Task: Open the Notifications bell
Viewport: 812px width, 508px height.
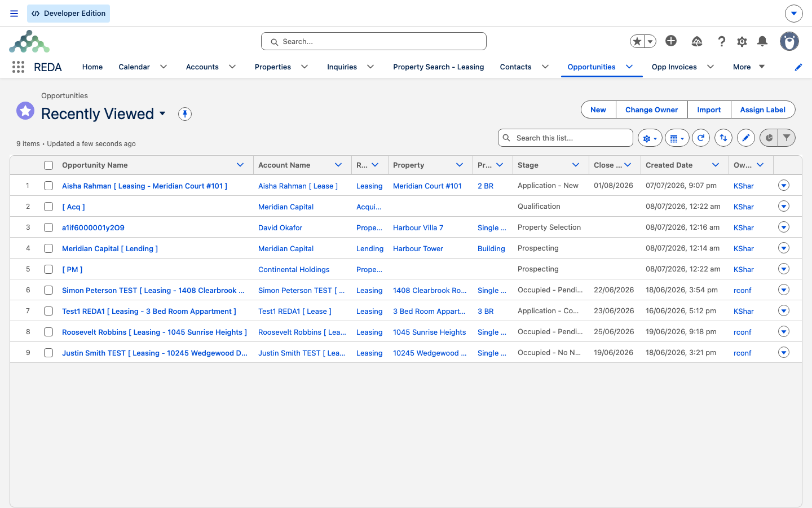Action: coord(762,41)
